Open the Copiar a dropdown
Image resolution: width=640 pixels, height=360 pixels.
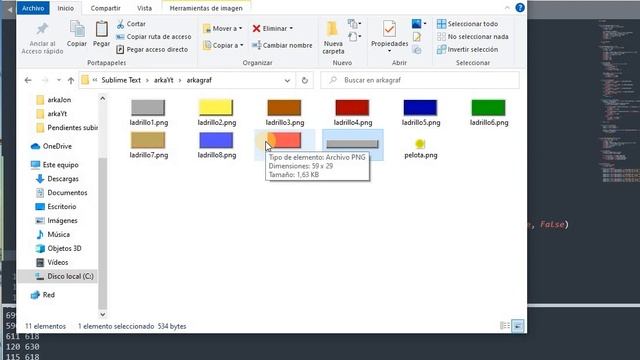pos(223,45)
